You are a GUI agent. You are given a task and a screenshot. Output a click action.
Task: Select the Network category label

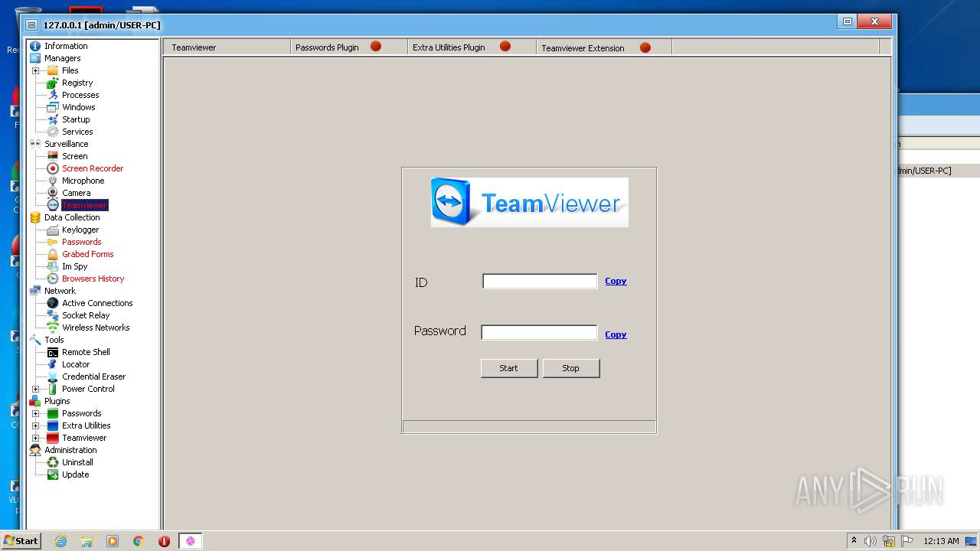(60, 291)
